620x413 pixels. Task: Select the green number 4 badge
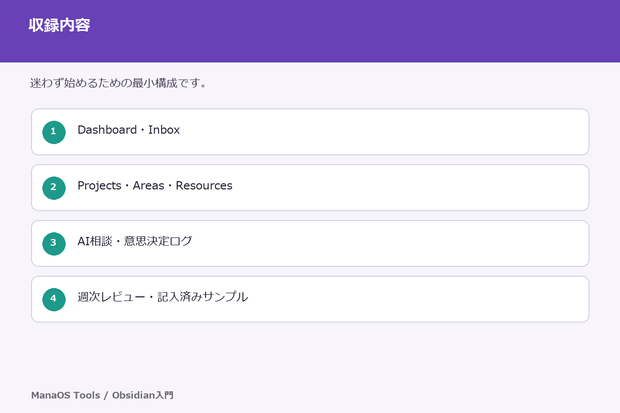54,299
